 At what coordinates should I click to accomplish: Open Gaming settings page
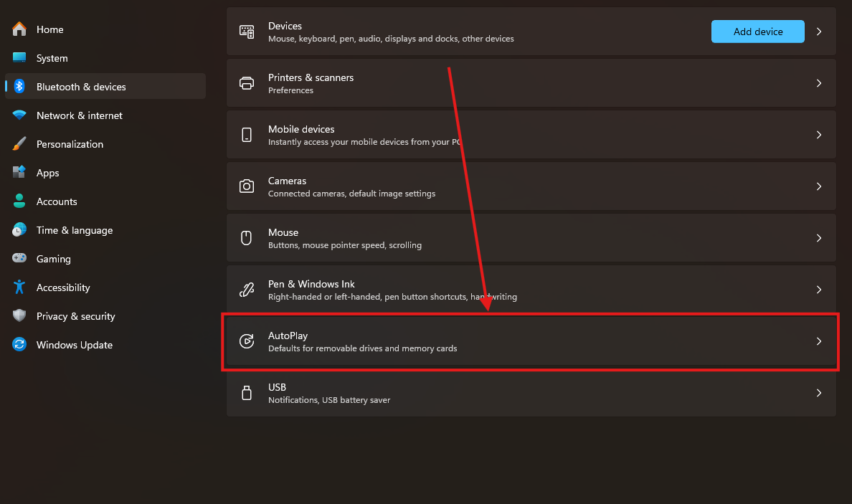coord(105,259)
